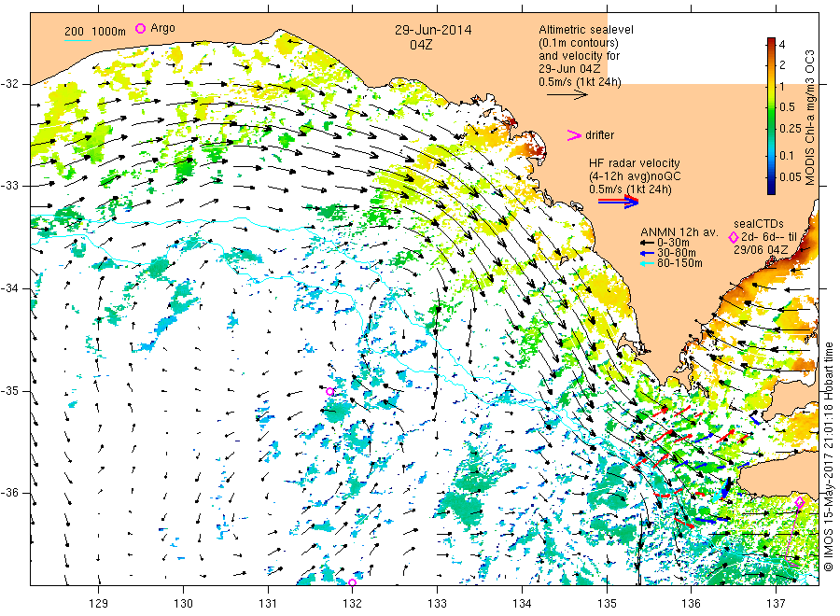
Task: Click the '0.25' colorbar tick label
Action: point(791,129)
